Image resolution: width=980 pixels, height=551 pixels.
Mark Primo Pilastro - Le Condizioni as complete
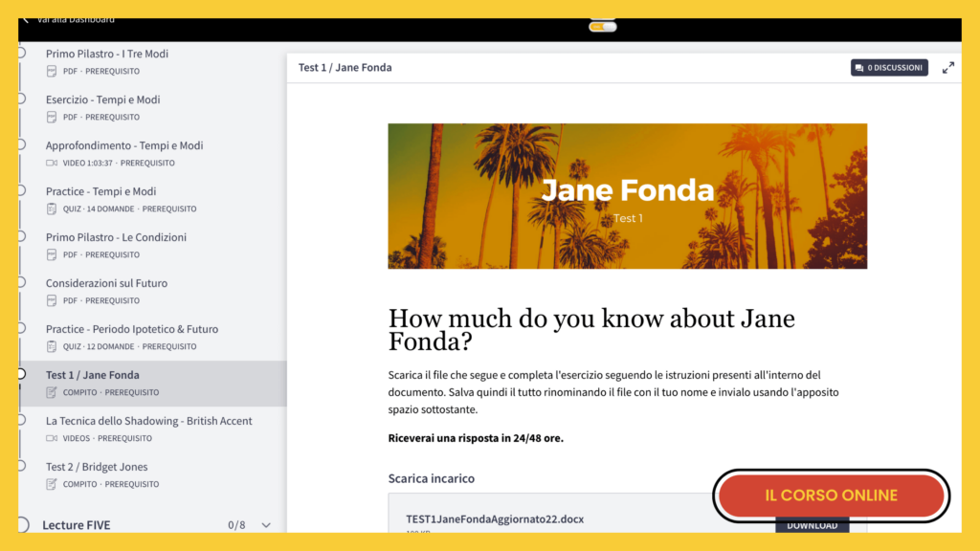tap(21, 236)
